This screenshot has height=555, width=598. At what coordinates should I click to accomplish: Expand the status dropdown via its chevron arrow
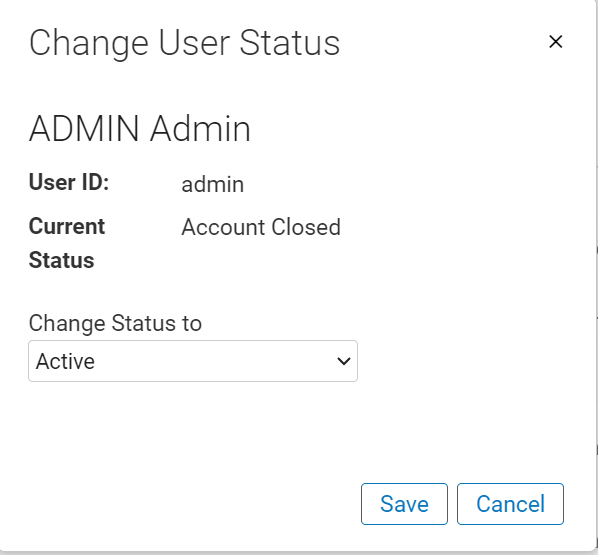[x=344, y=361]
